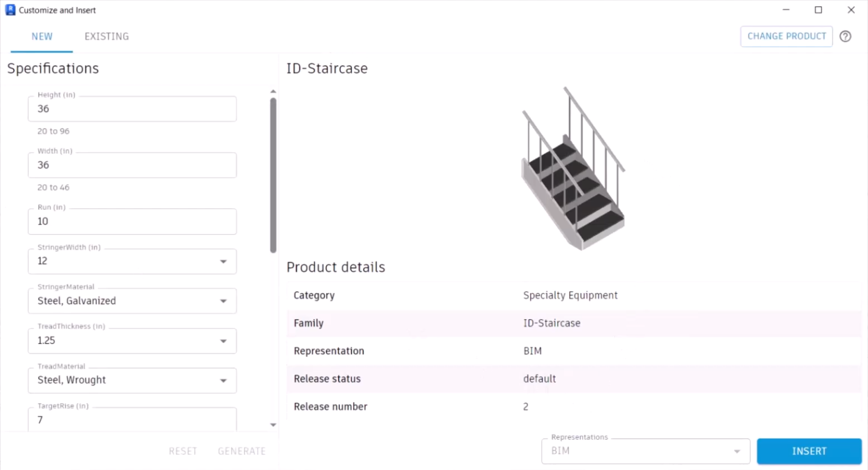Maximize the Customize and Insert window
Screen dimensions: 868x470
[818, 10]
